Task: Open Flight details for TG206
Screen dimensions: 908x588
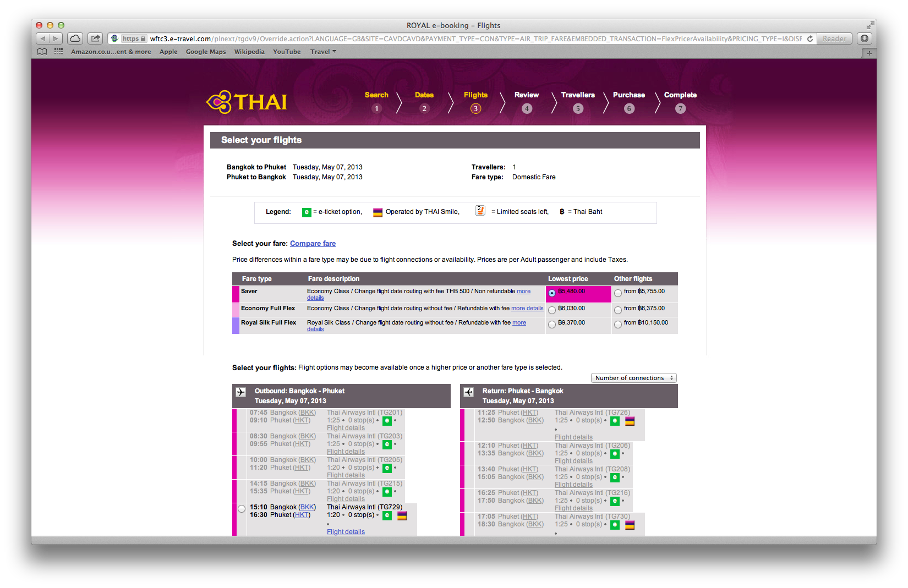Action: click(x=573, y=461)
